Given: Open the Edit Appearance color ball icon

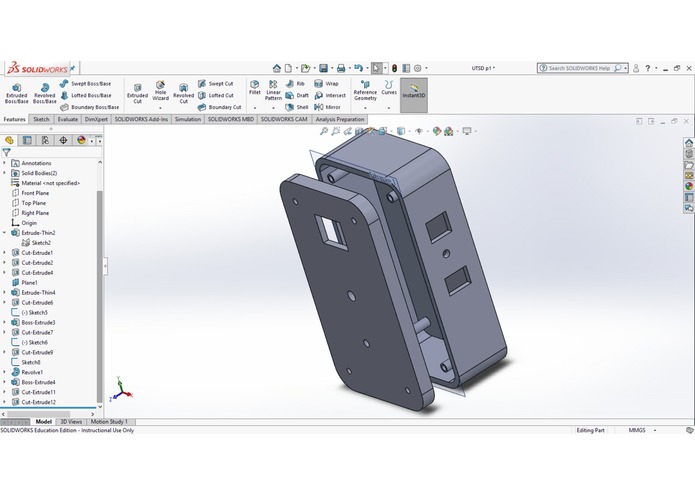Looking at the screenshot, I should tap(437, 131).
